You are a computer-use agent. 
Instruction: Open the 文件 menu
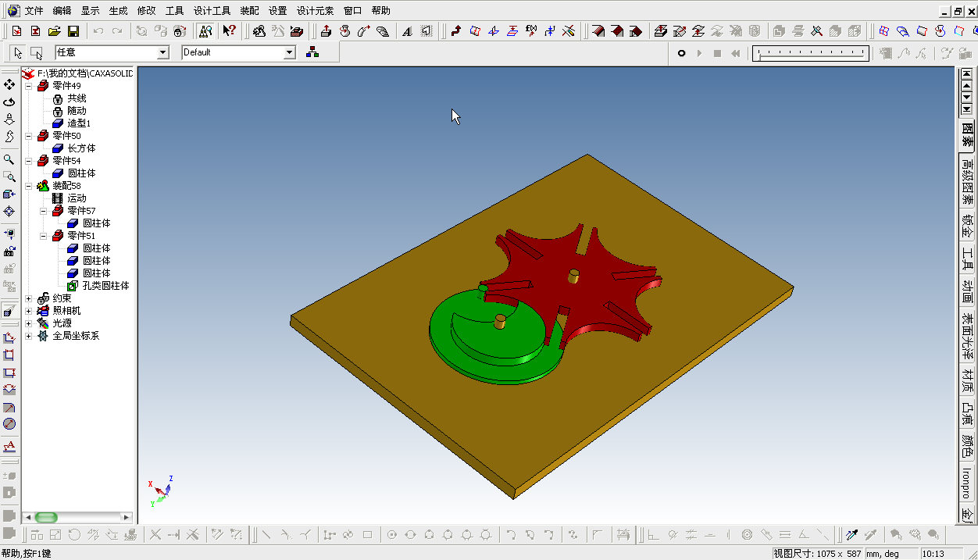34,11
